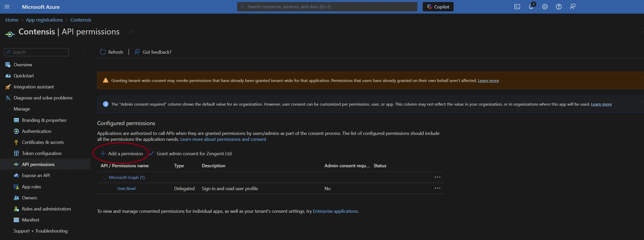Select API permissions in the sidebar
Image resolution: width=644 pixels, height=240 pixels.
tap(45, 164)
